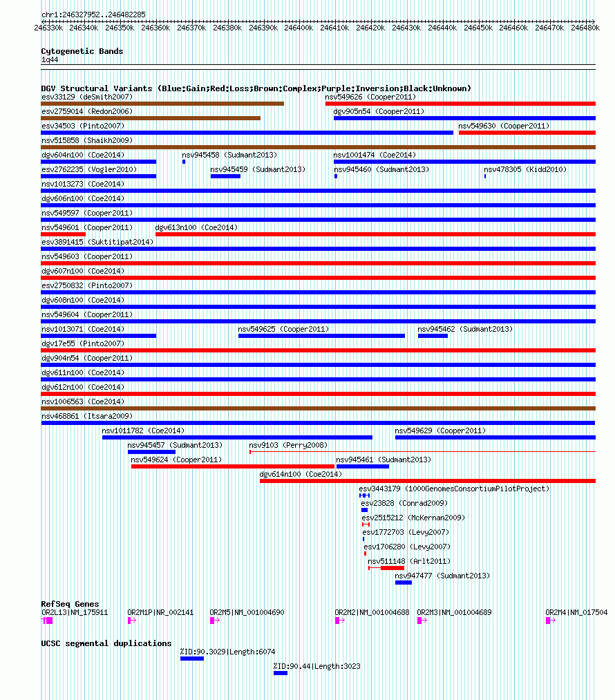The width and height of the screenshot is (615, 700).
Task: Open the nsv549603 (Cooper2011) label
Action: pyautogui.click(x=87, y=256)
